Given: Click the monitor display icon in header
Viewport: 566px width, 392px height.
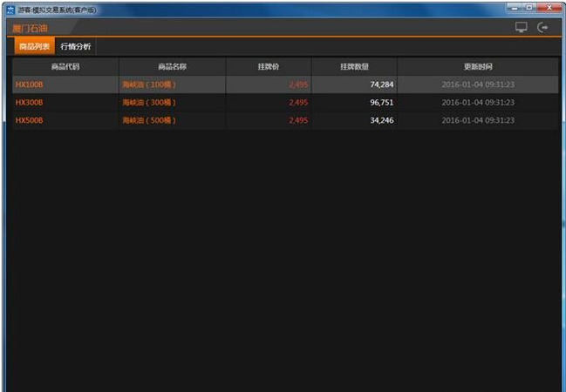Looking at the screenshot, I should pyautogui.click(x=522, y=28).
